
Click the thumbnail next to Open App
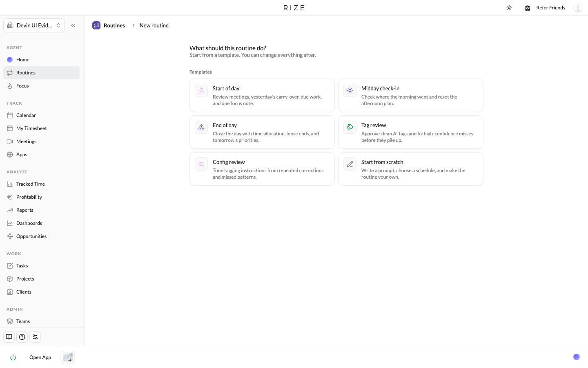68,357
